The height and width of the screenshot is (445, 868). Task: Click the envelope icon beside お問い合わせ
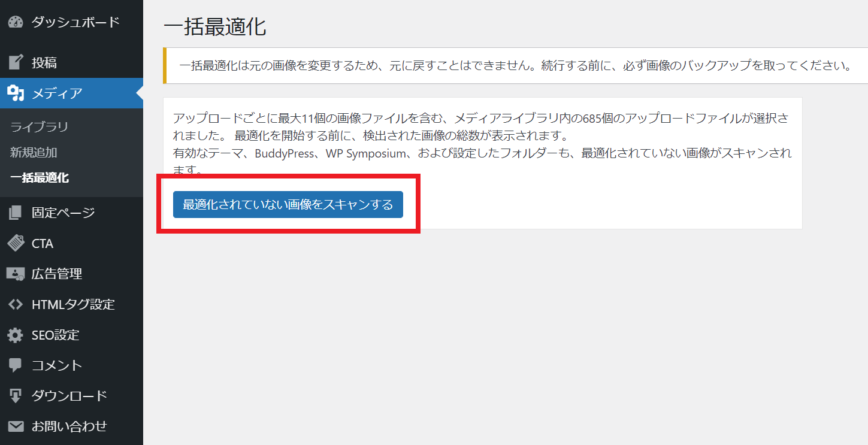(x=16, y=426)
